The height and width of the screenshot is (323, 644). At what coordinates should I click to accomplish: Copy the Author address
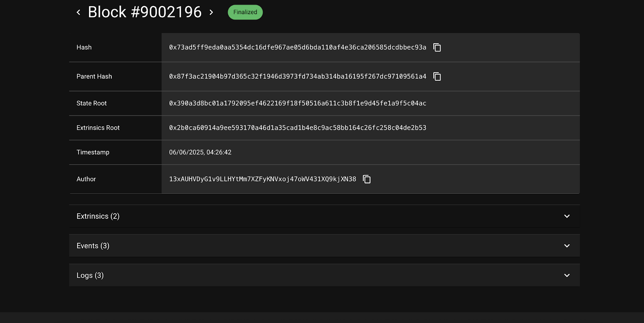click(367, 179)
